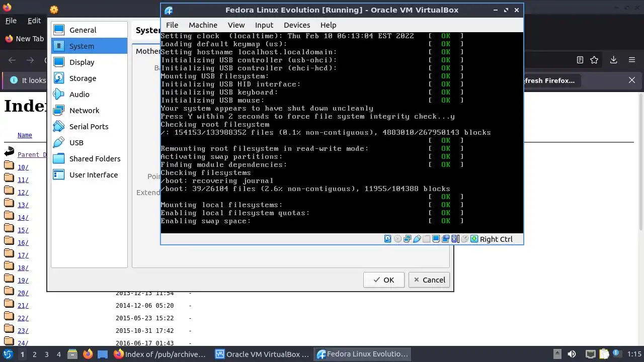This screenshot has width=644, height=362.
Task: Click the Firefox reader view icon
Action: (x=580, y=60)
